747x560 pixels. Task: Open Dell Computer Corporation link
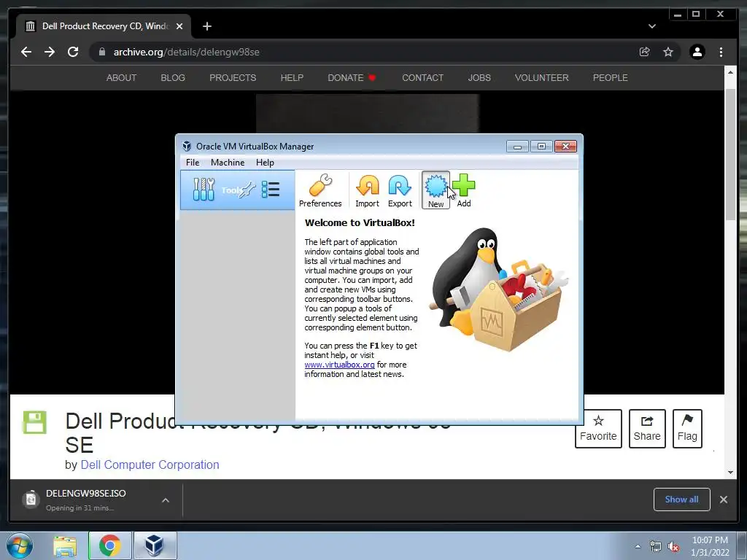(x=150, y=464)
